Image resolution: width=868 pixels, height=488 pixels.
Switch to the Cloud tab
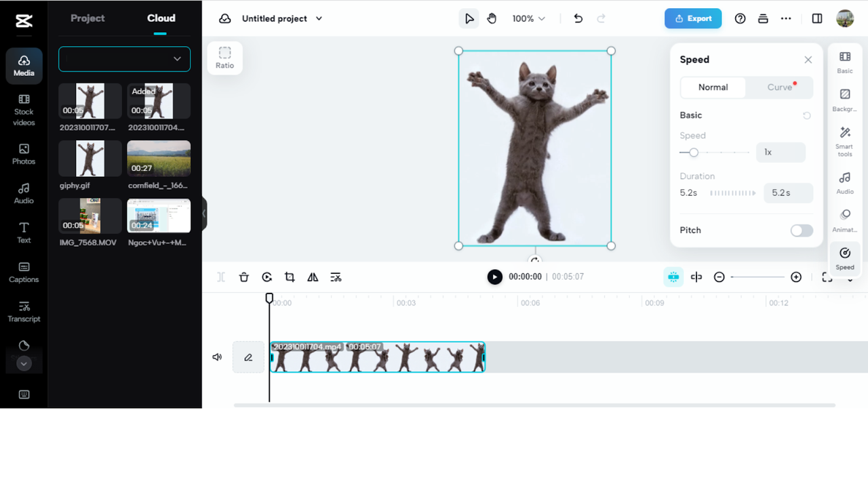(x=161, y=18)
